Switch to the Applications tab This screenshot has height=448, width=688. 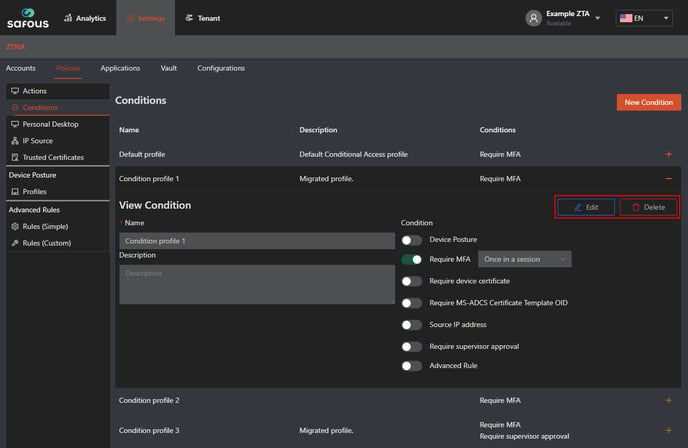click(x=120, y=68)
